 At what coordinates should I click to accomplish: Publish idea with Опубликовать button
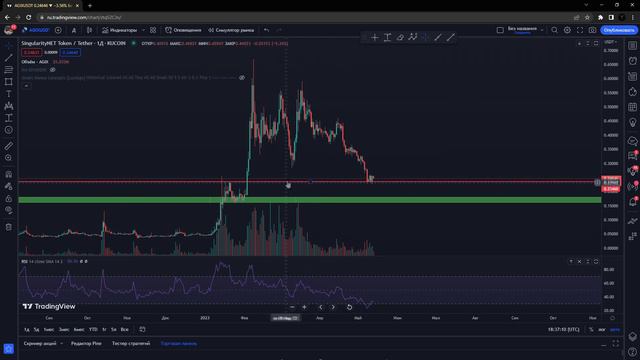619,30
